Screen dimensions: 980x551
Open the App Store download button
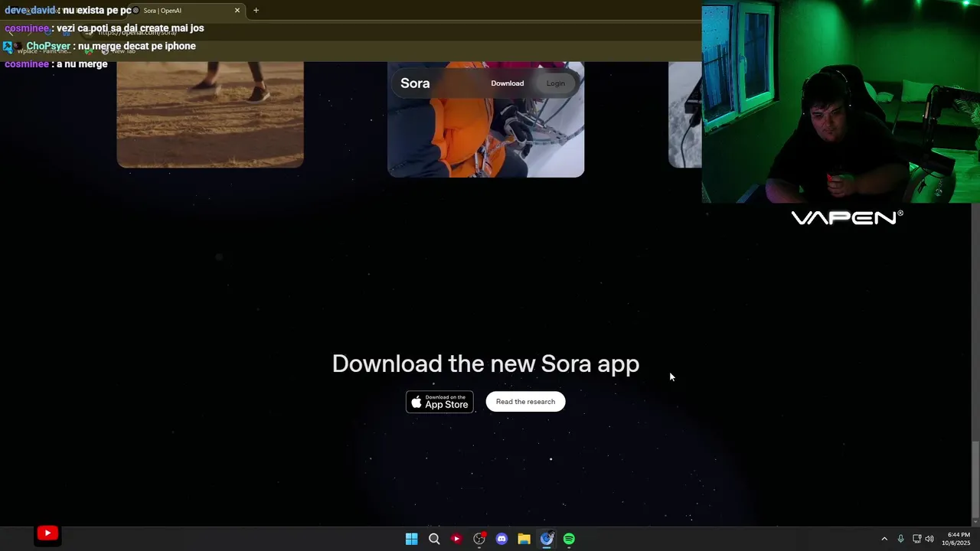point(439,402)
